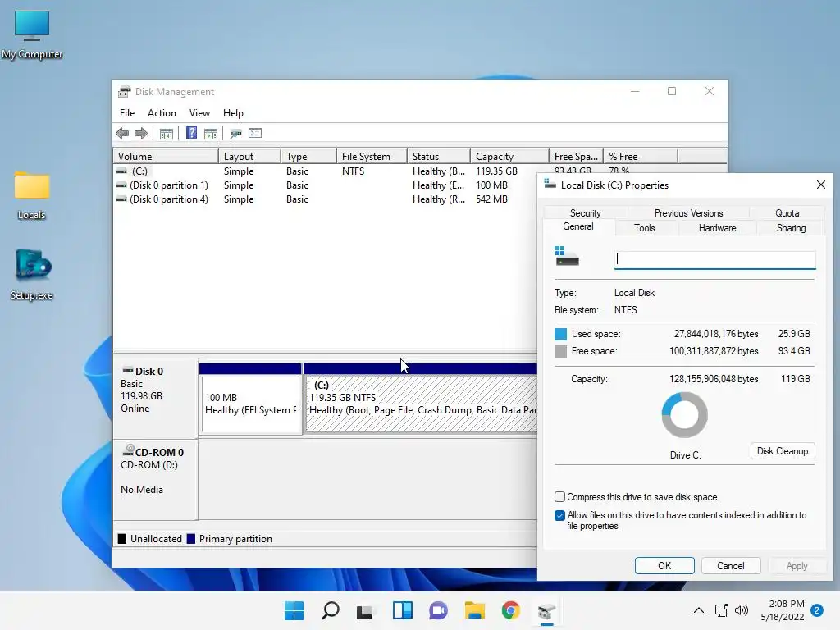This screenshot has height=630, width=840.
Task: Click the taskbar clock showing 2:08 PM
Action: coord(783,610)
